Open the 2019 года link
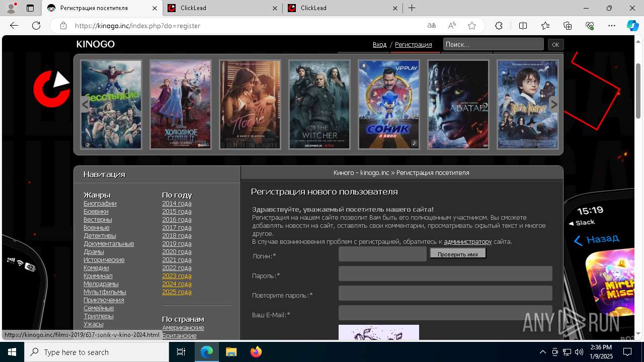Screen dimensions: 644x362 click(177, 244)
